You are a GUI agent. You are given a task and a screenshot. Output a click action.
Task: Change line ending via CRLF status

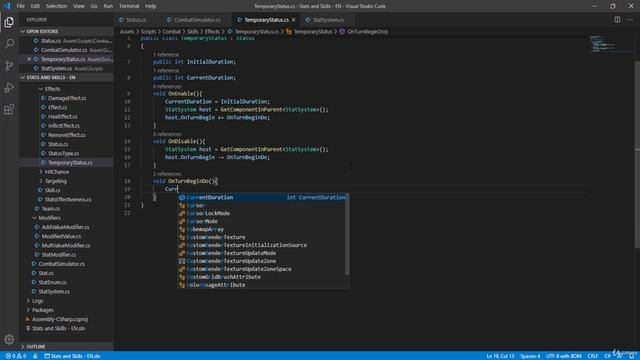(593, 356)
